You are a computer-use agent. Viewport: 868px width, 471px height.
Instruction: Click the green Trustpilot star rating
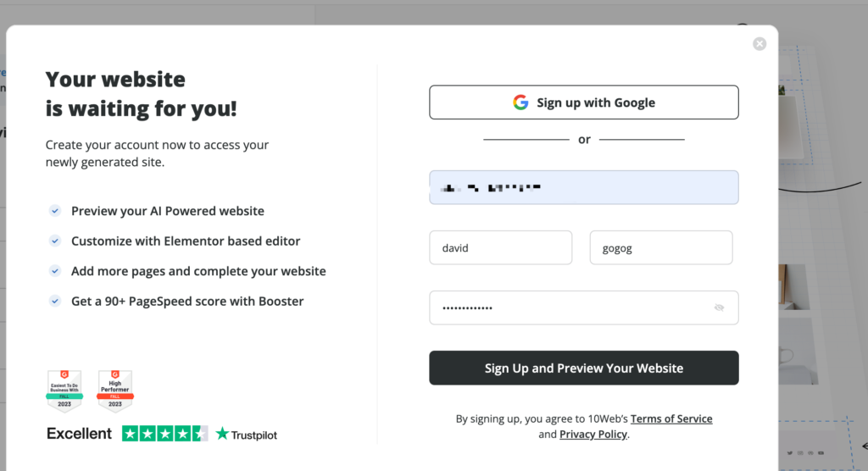165,434
